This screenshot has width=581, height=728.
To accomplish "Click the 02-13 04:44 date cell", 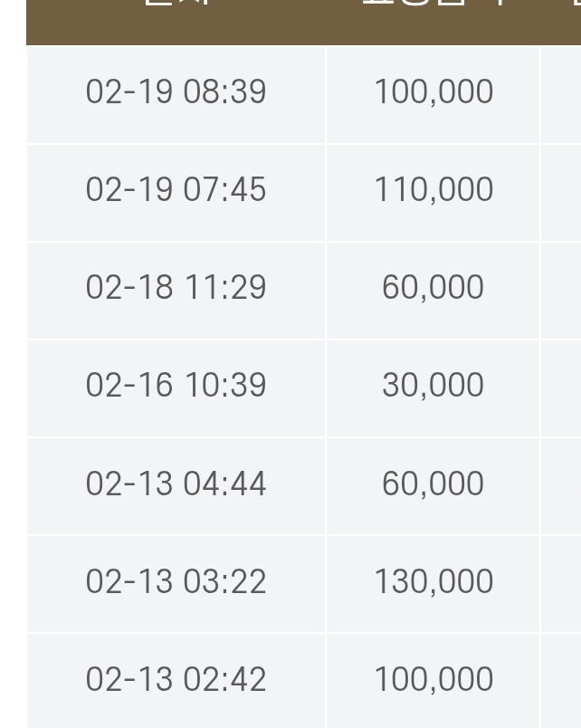I will click(x=176, y=484).
